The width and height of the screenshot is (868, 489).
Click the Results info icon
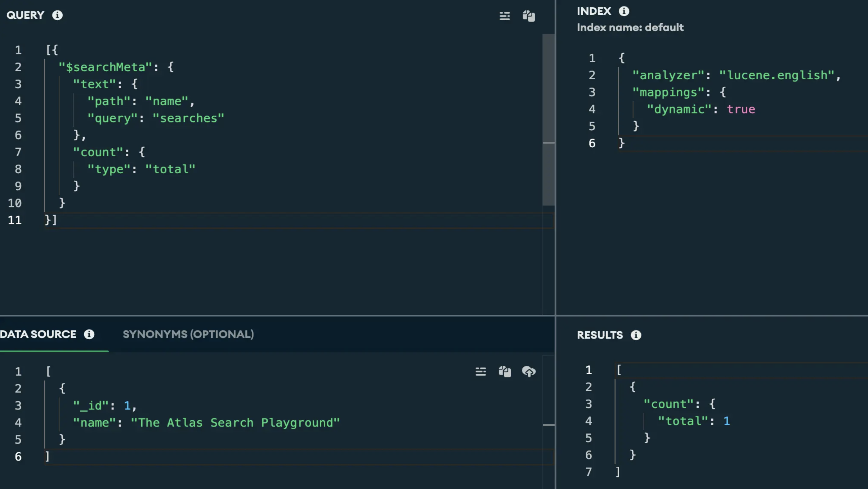pos(636,335)
